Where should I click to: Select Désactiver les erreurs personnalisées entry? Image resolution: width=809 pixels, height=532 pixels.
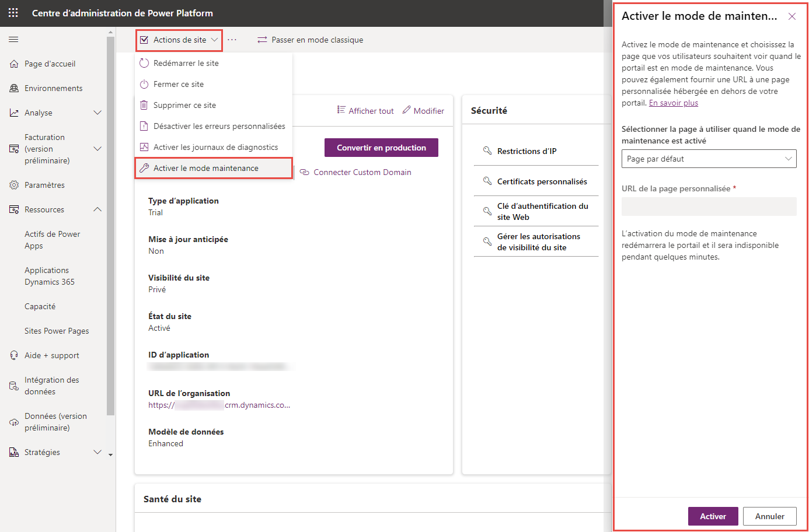click(214, 126)
